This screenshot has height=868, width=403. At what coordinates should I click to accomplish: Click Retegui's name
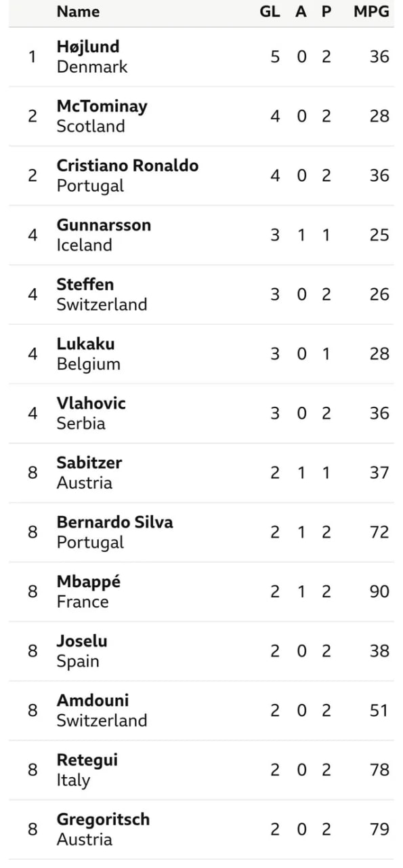point(87,760)
